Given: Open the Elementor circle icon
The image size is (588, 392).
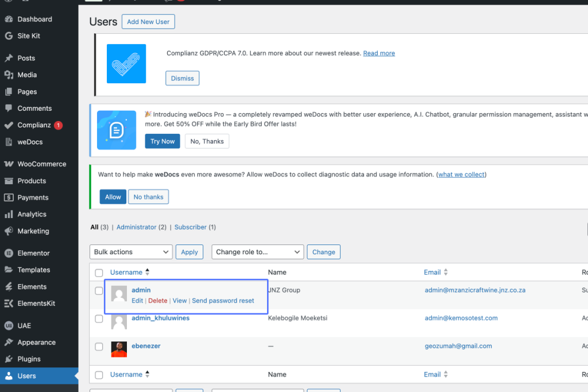Looking at the screenshot, I should [9, 253].
